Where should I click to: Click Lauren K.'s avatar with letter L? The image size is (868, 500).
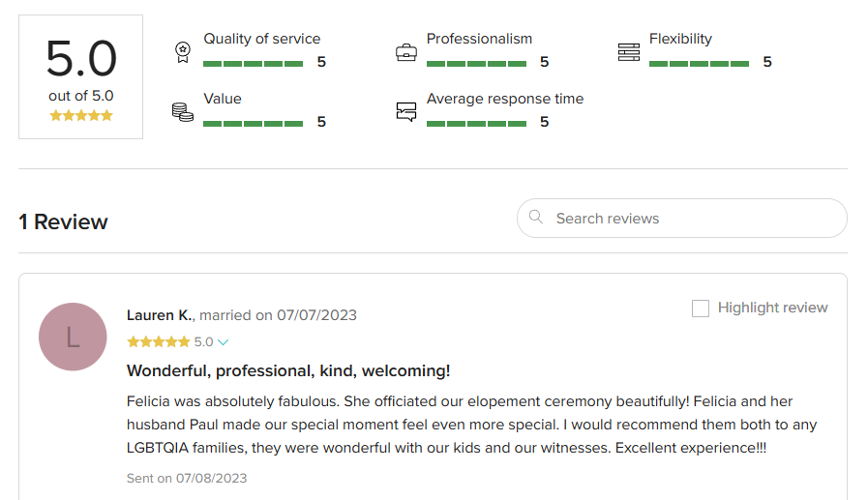coord(73,337)
